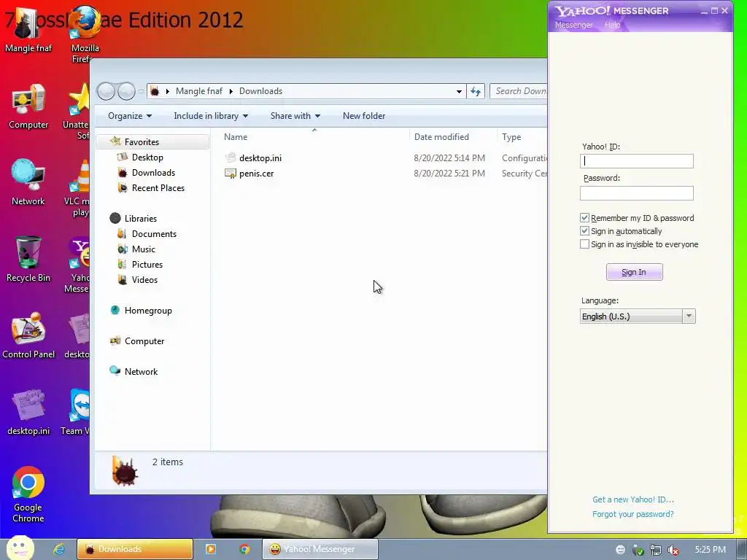747x560 pixels.
Task: Select Desktop under Favorites
Action: coord(147,157)
